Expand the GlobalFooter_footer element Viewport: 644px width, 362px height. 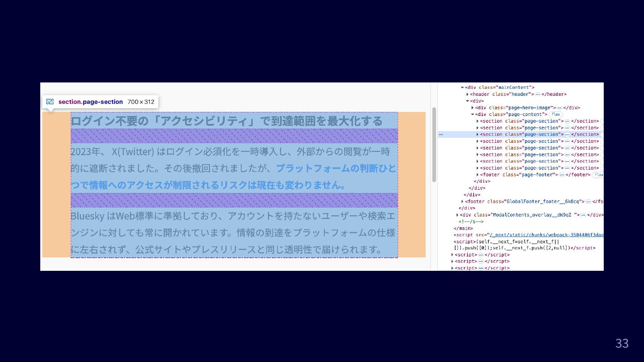coord(462,201)
